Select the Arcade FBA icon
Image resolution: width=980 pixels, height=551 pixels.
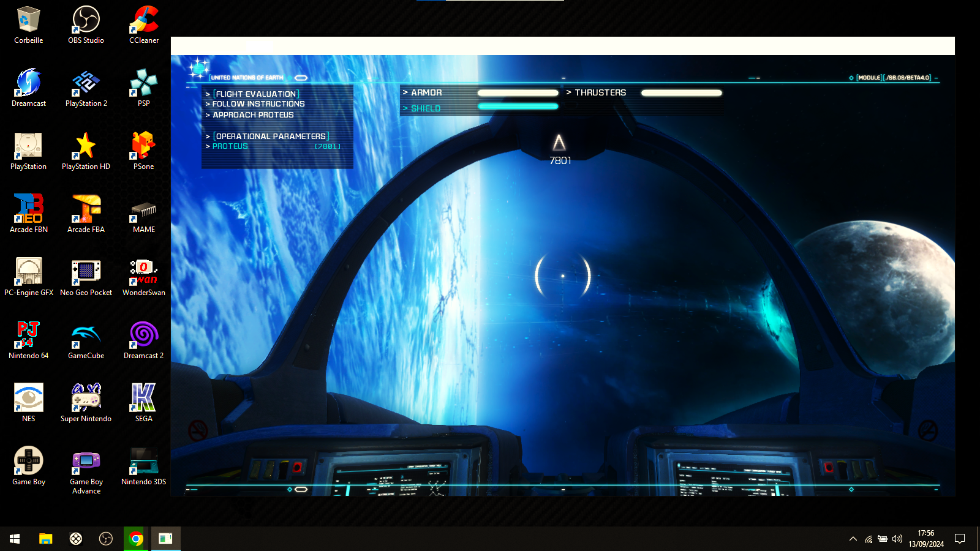pyautogui.click(x=86, y=214)
